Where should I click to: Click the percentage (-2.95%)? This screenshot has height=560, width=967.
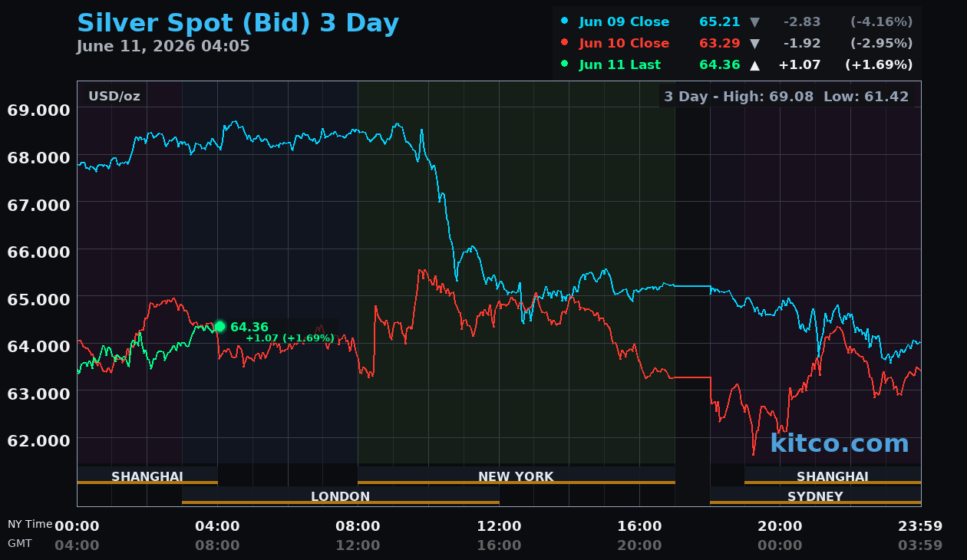881,44
